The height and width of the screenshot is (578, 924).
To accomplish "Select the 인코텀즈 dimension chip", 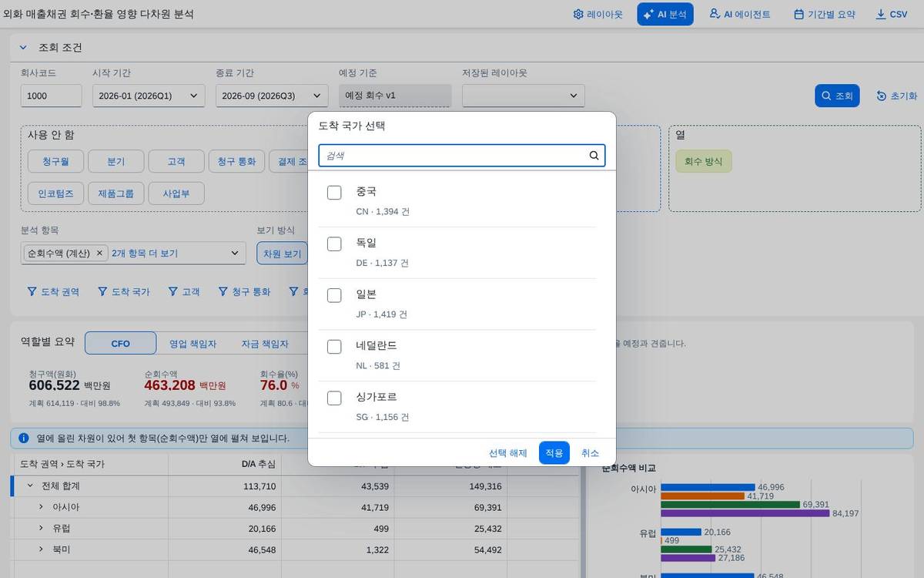I will click(x=55, y=193).
